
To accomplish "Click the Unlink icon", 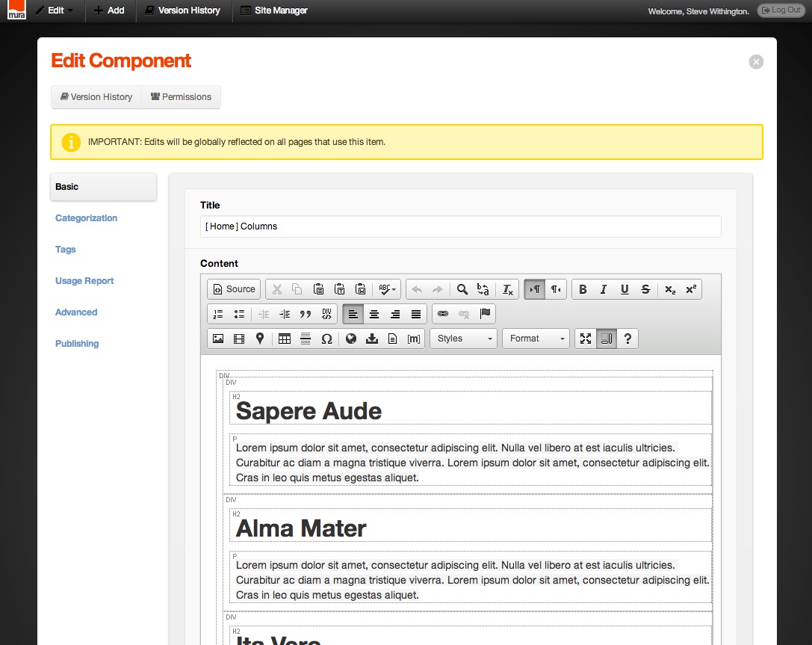I will click(x=463, y=314).
